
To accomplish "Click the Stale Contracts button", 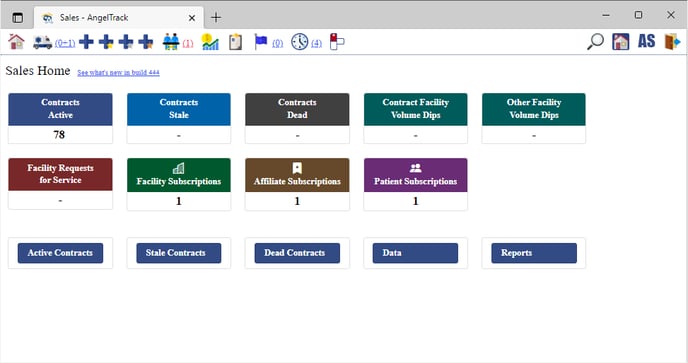I will point(179,253).
